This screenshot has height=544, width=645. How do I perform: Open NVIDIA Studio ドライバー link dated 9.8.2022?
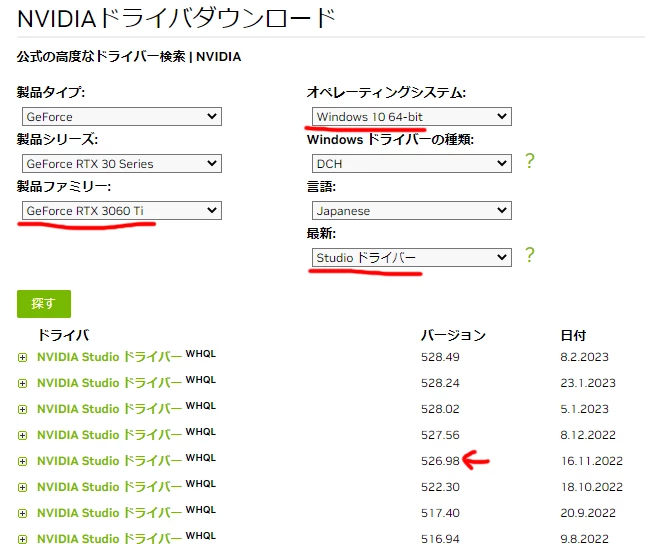click(x=109, y=538)
